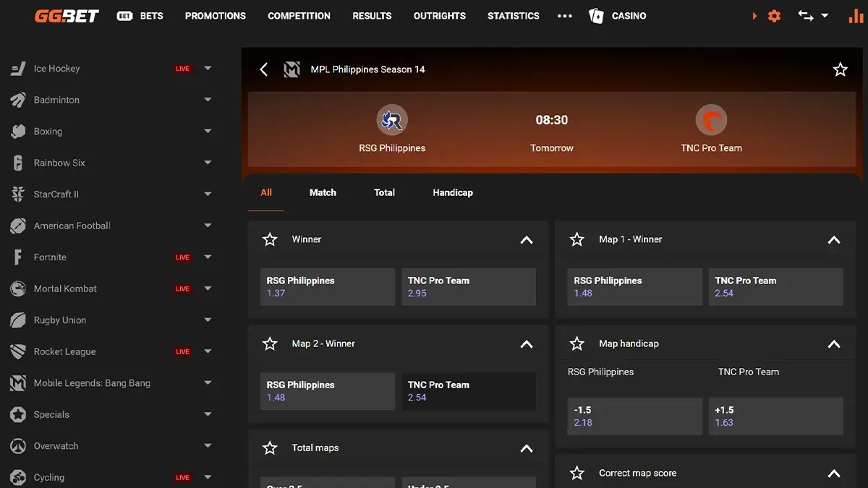
Task: Click the GG.BET logo
Action: coord(67,15)
